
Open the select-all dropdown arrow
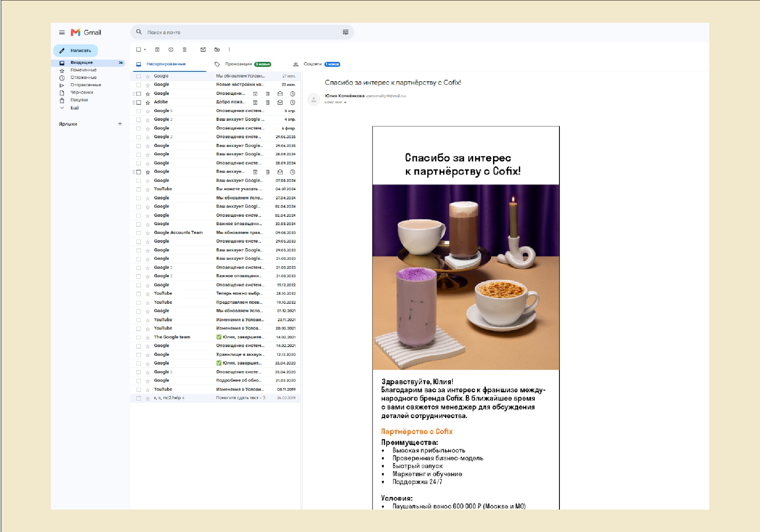pos(145,50)
